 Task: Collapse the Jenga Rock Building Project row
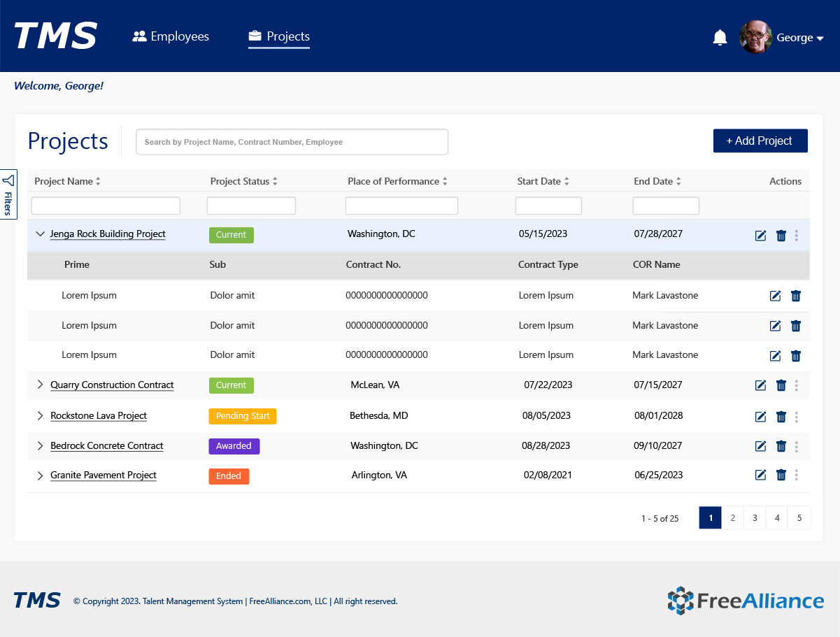pos(40,234)
